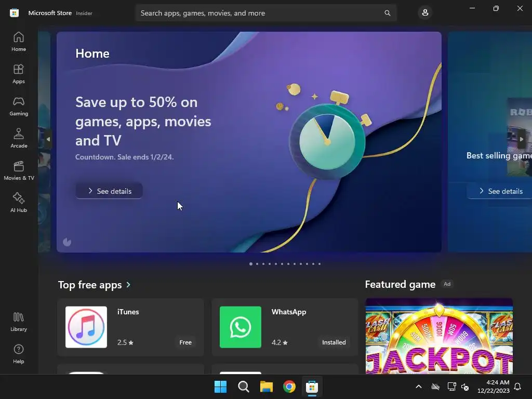Go to Apps section in sidebar

pos(19,74)
